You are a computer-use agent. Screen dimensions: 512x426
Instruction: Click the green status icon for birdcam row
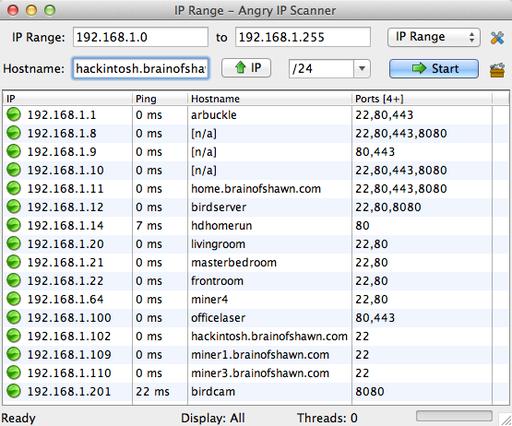(14, 391)
